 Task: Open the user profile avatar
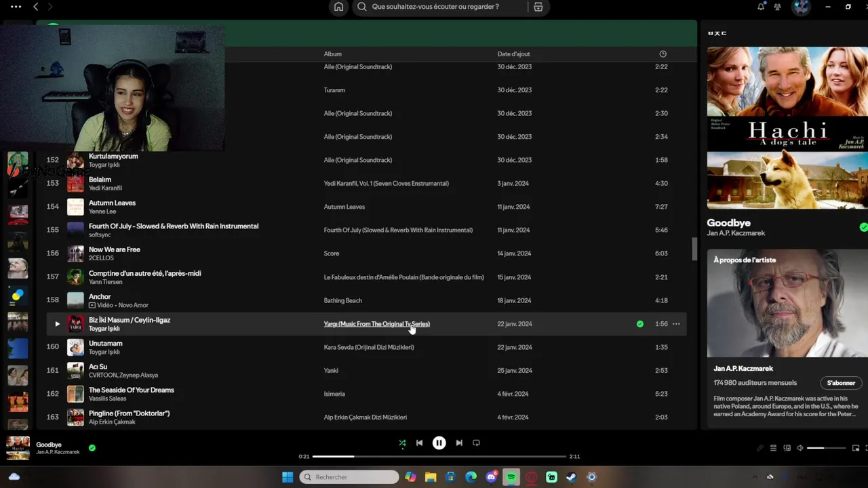point(802,7)
